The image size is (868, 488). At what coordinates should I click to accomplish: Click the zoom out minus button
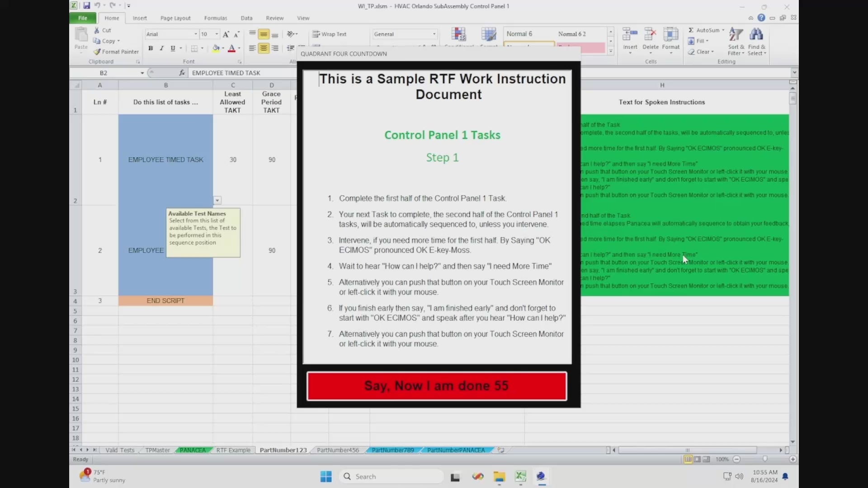click(x=736, y=459)
